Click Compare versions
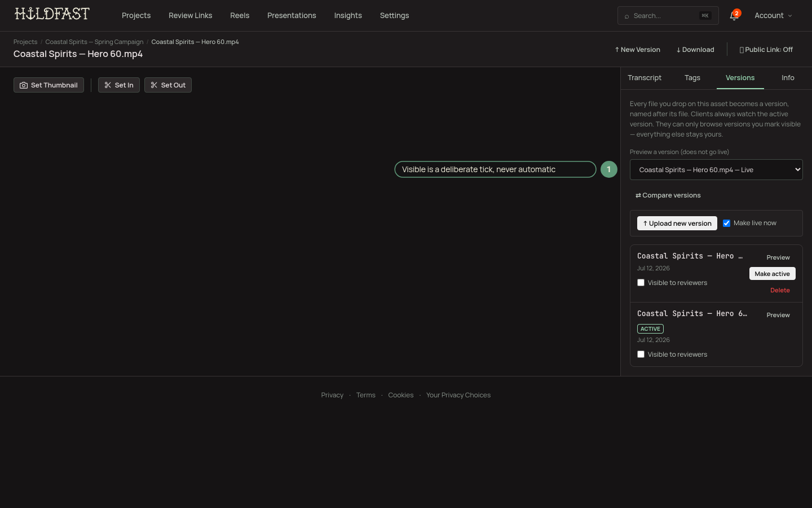 tap(668, 195)
